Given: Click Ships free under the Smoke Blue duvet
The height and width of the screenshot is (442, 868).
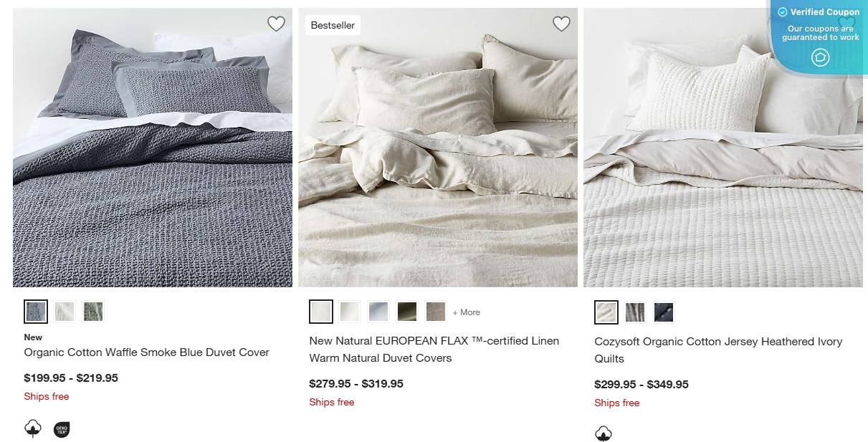Looking at the screenshot, I should click(x=46, y=396).
